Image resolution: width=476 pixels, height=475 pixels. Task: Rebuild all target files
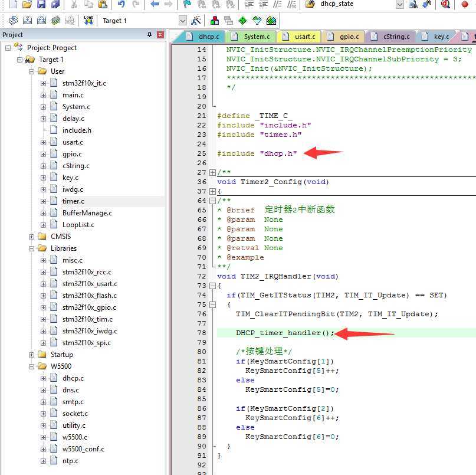42,20
